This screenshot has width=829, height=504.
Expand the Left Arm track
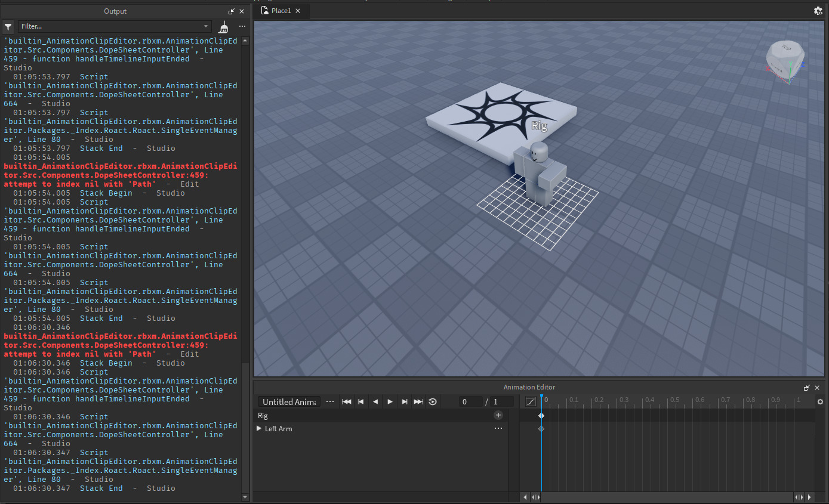[x=260, y=428]
